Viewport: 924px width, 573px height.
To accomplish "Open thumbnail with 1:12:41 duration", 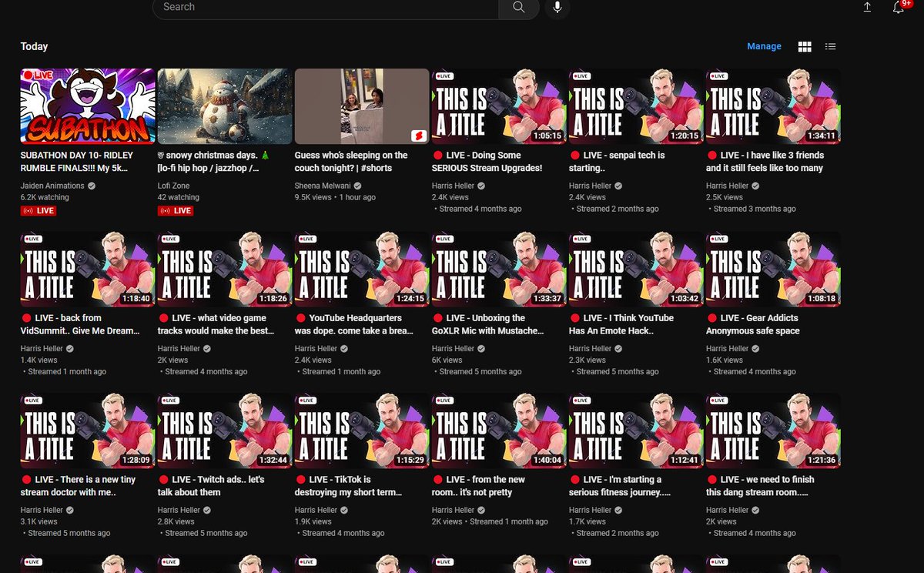I will 635,431.
